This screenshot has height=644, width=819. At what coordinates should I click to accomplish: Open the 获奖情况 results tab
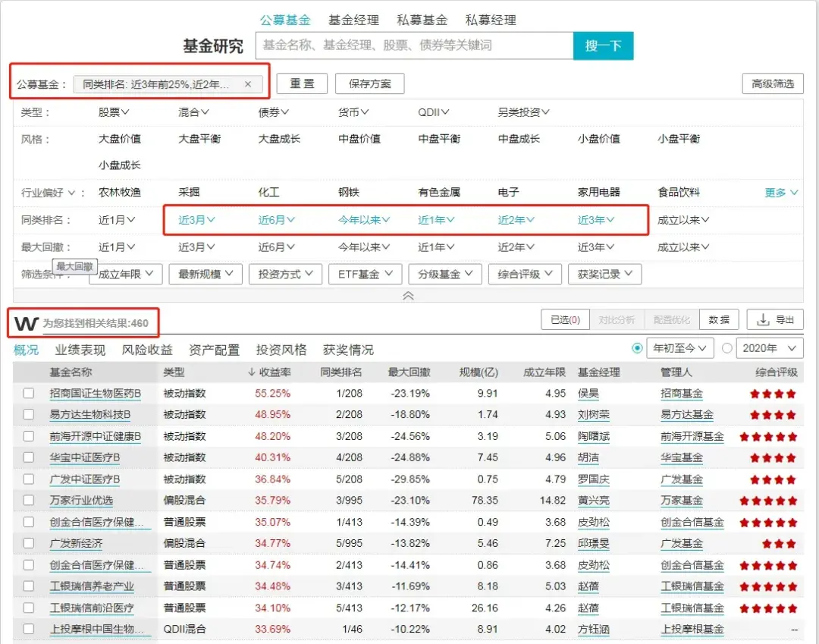click(348, 350)
